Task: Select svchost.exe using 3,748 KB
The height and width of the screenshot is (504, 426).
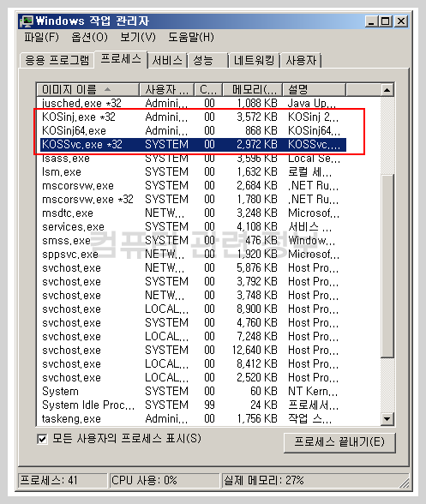Action: [193, 296]
